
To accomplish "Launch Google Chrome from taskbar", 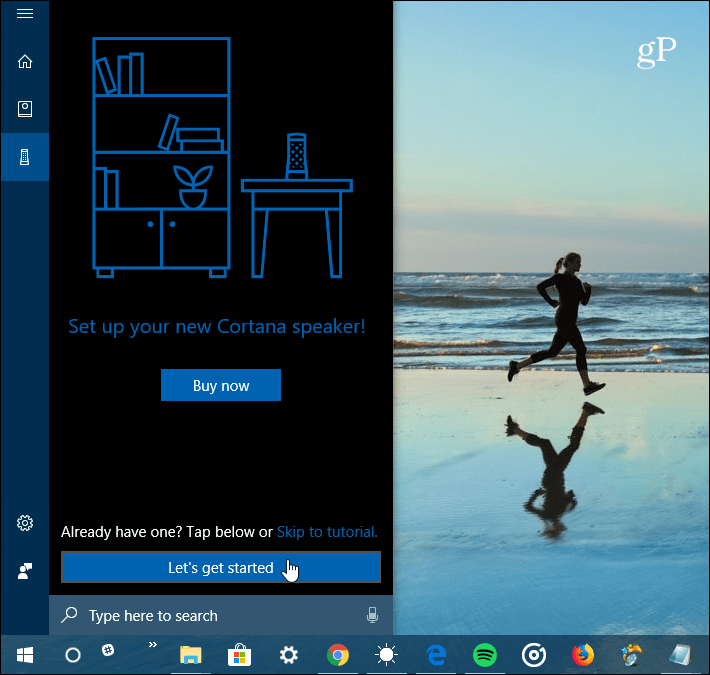I will 338,655.
